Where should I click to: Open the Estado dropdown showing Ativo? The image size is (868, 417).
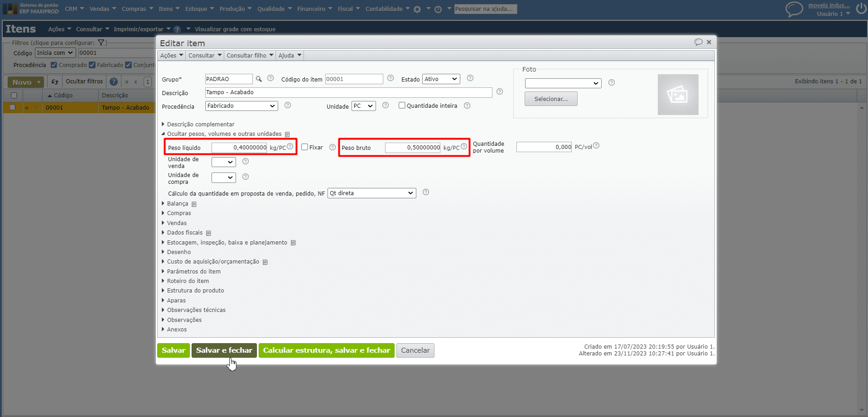441,79
